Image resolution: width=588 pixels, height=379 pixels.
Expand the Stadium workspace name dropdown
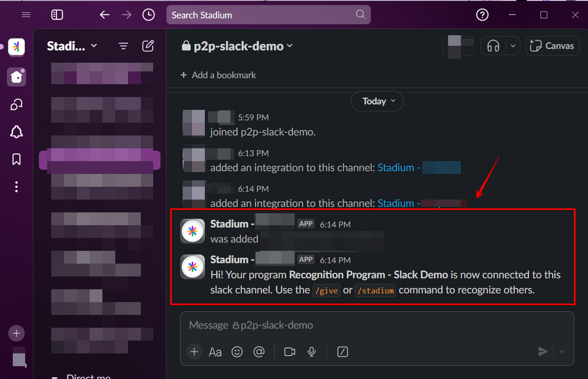tap(72, 46)
